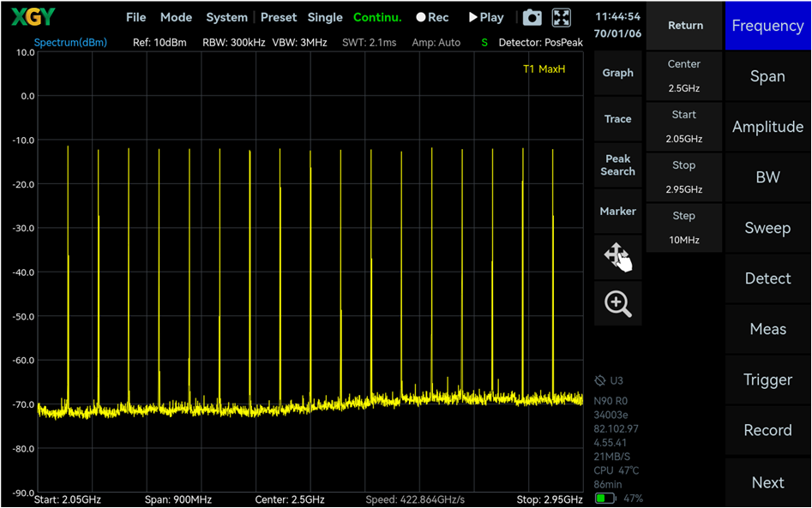Image resolution: width=812 pixels, height=508 pixels.
Task: Click the Play button
Action: [486, 18]
